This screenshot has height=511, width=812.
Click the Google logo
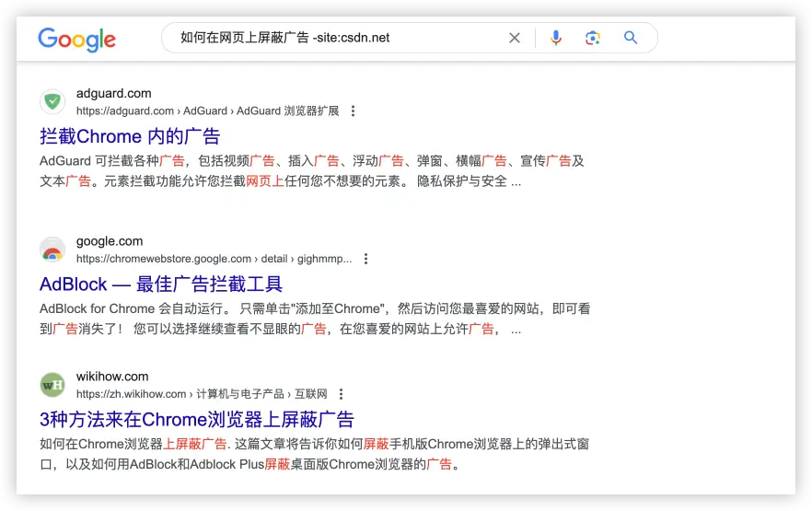(x=76, y=40)
